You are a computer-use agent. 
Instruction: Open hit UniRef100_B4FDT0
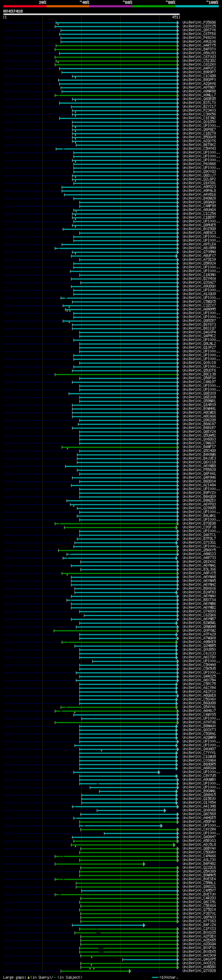[199, 49]
